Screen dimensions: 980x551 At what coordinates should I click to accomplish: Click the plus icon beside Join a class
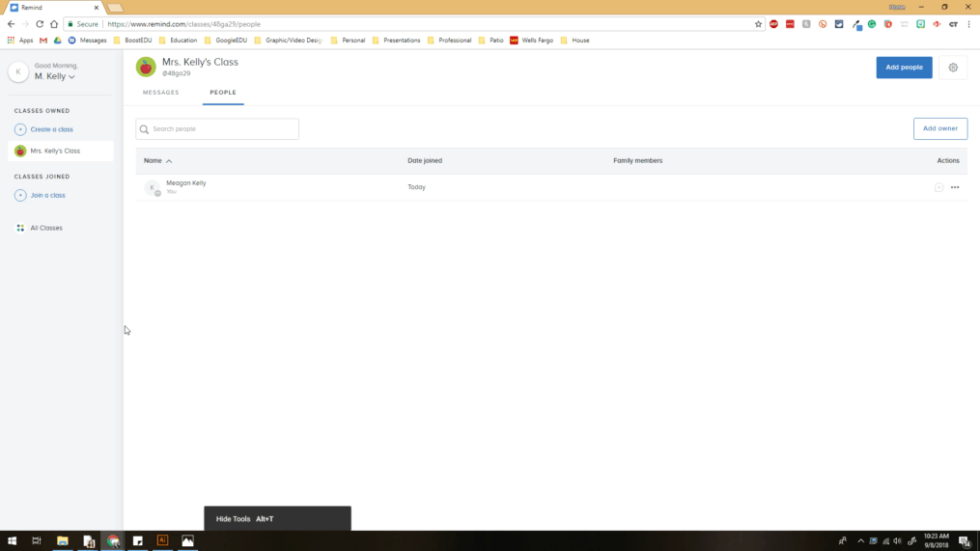20,196
